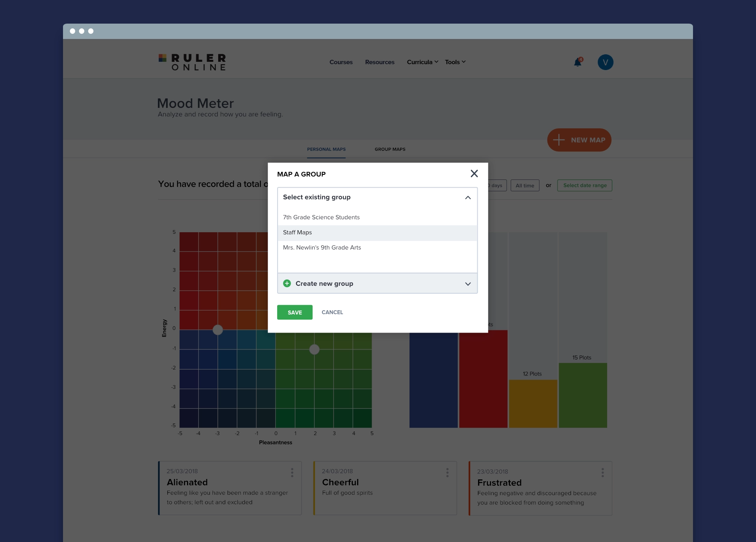Click the blue bar in the chart
This screenshot has width=756, height=542.
pyautogui.click(x=433, y=380)
